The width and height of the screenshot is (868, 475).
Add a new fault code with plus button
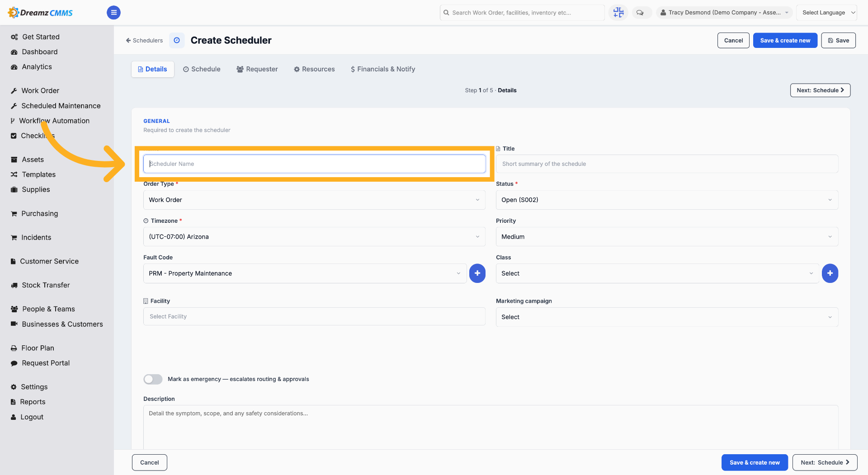pyautogui.click(x=477, y=273)
